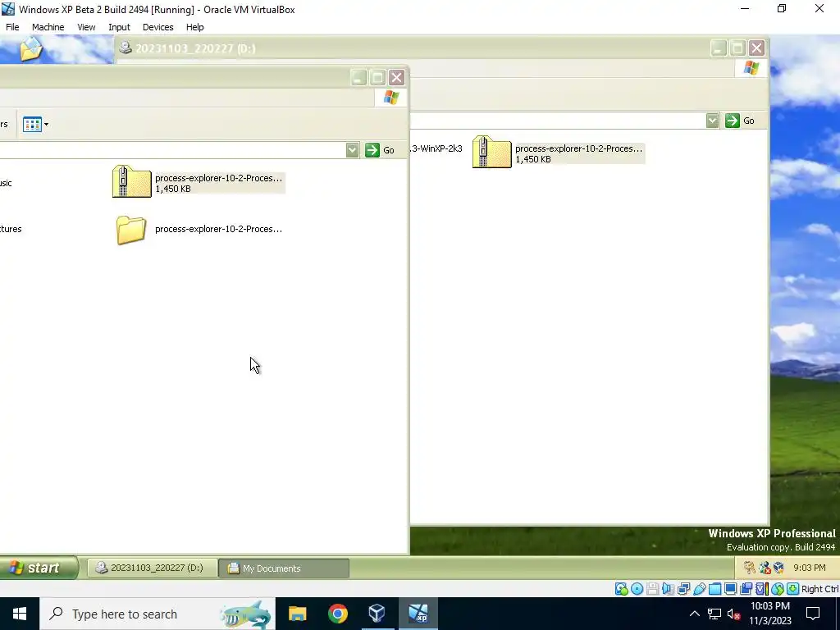Click the USB devices status icon
Image resolution: width=840 pixels, height=630 pixels.
699,589
